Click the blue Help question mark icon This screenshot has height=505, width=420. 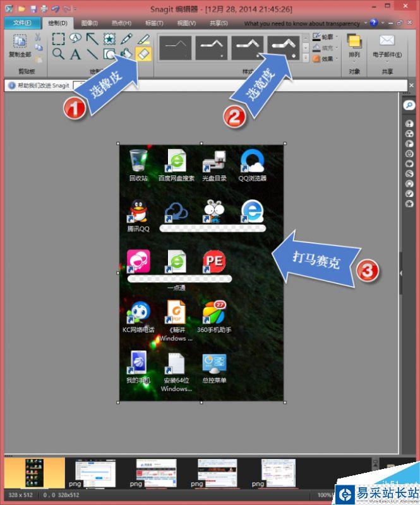coord(374,23)
